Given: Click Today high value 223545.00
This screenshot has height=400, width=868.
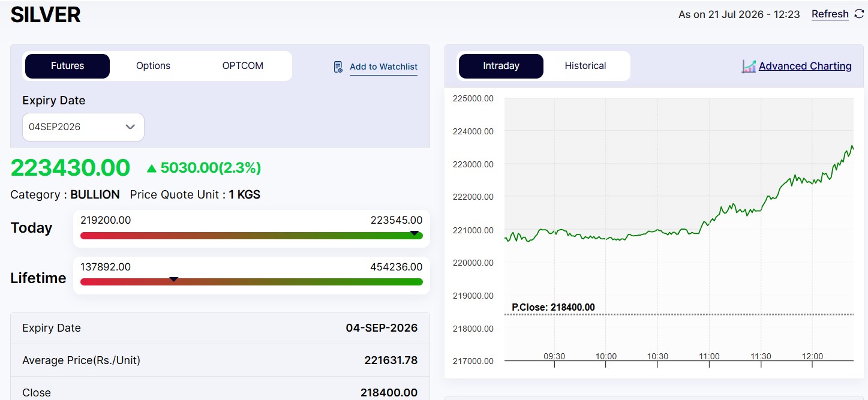Looking at the screenshot, I should click(397, 220).
